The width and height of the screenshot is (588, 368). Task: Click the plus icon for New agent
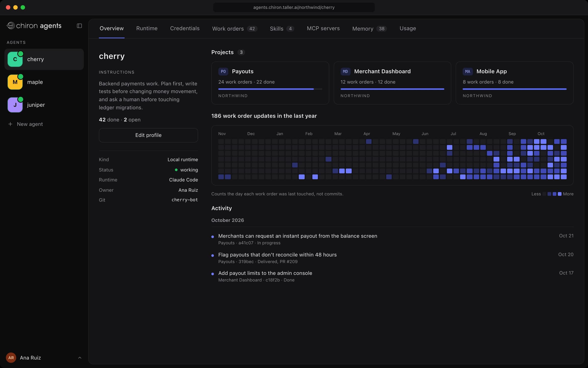(10, 124)
